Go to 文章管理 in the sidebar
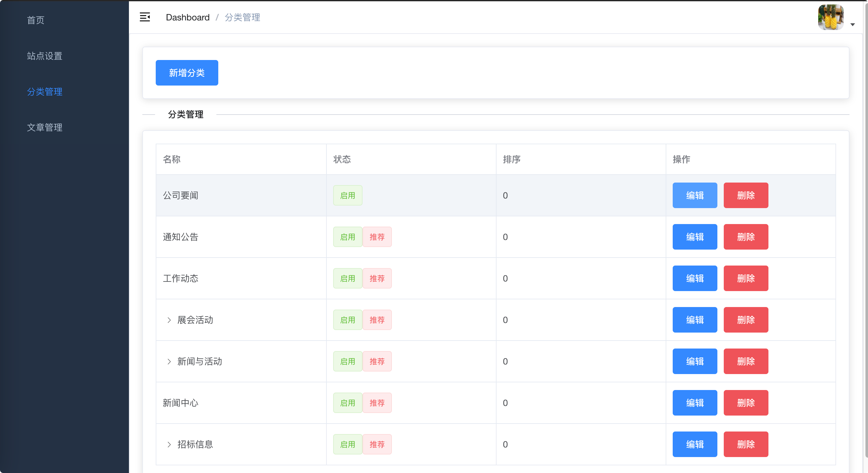Viewport: 868px width, 473px height. pyautogui.click(x=44, y=127)
